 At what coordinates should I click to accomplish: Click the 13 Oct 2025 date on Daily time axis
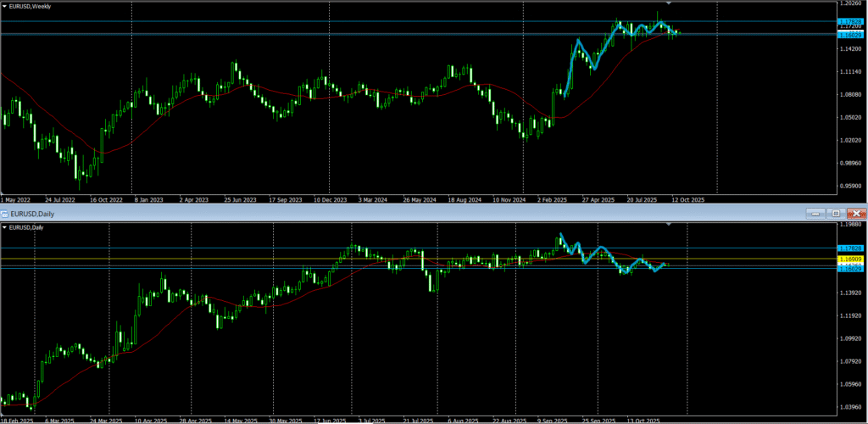641,420
